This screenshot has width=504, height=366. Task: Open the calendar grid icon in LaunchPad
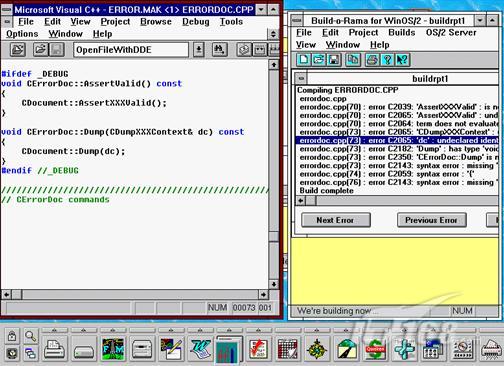(288, 349)
